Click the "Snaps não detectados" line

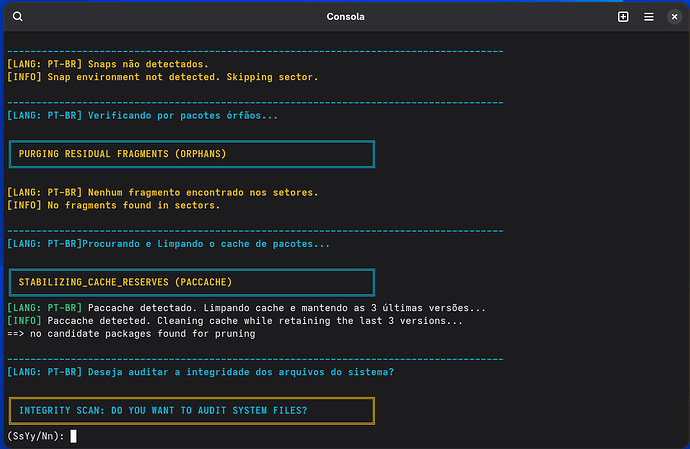pyautogui.click(x=108, y=64)
